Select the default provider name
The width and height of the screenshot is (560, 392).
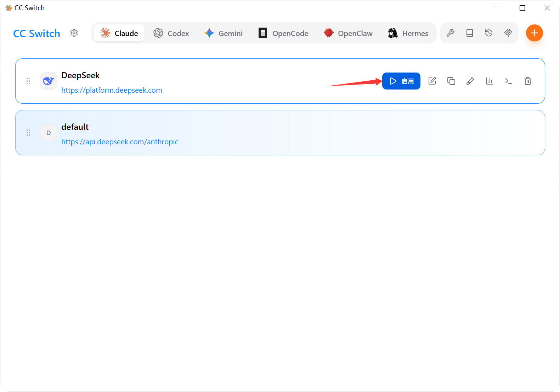coord(75,127)
